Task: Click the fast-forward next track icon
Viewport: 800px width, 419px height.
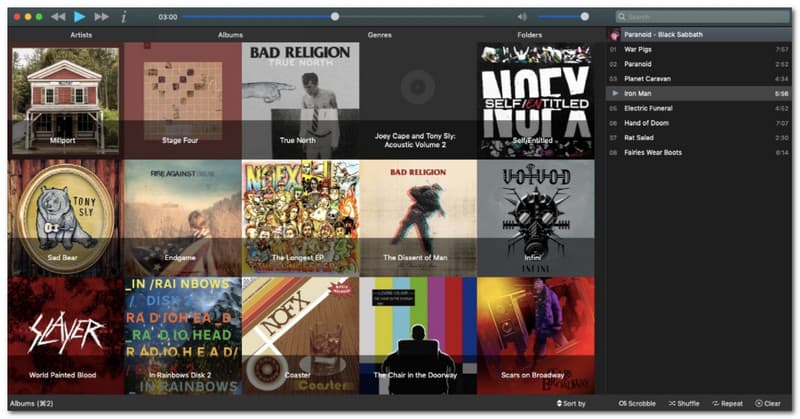Action: pyautogui.click(x=102, y=17)
